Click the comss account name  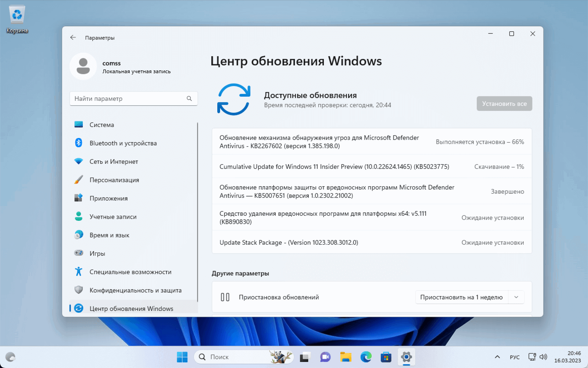[x=112, y=63]
